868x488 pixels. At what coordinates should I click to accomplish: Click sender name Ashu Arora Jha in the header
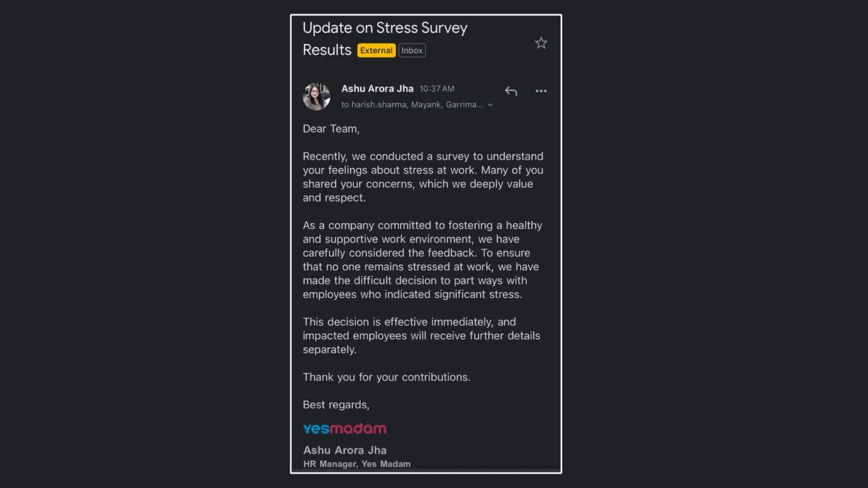[377, 88]
